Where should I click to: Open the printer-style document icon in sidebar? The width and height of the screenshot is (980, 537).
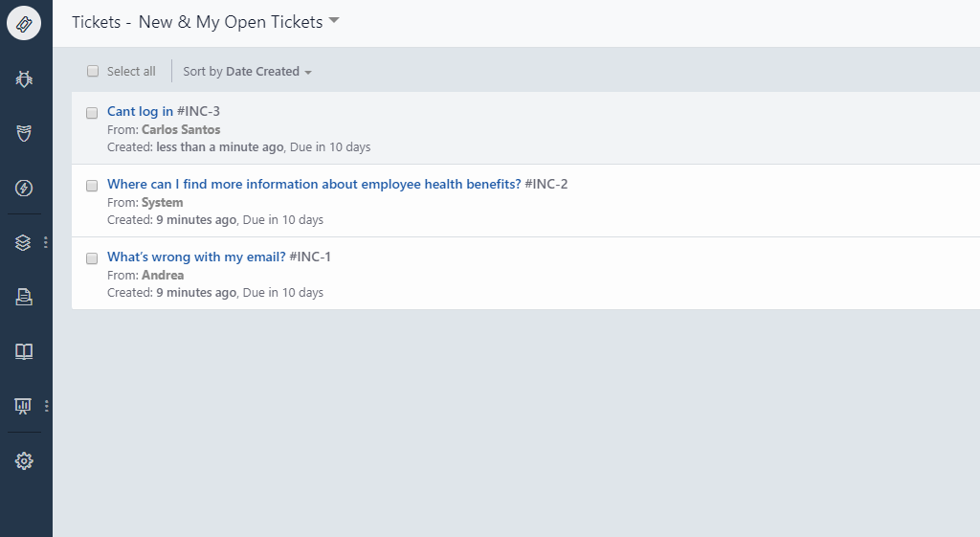tap(24, 297)
